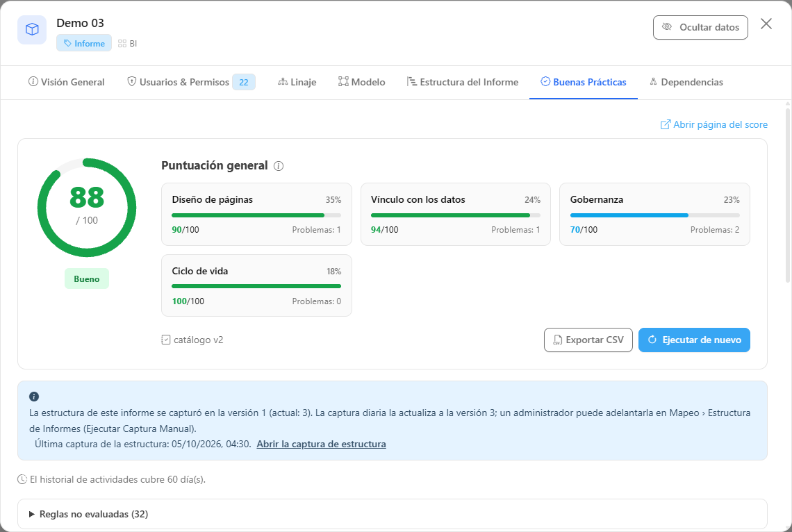
Task: Click the Ciclo de vida progress bar
Action: click(256, 286)
